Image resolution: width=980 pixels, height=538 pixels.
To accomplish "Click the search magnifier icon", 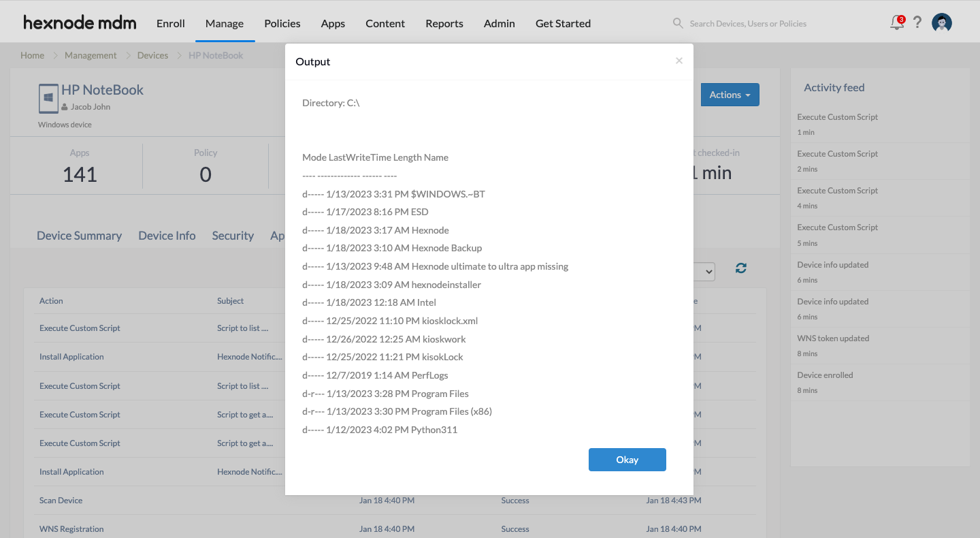I will click(x=678, y=23).
